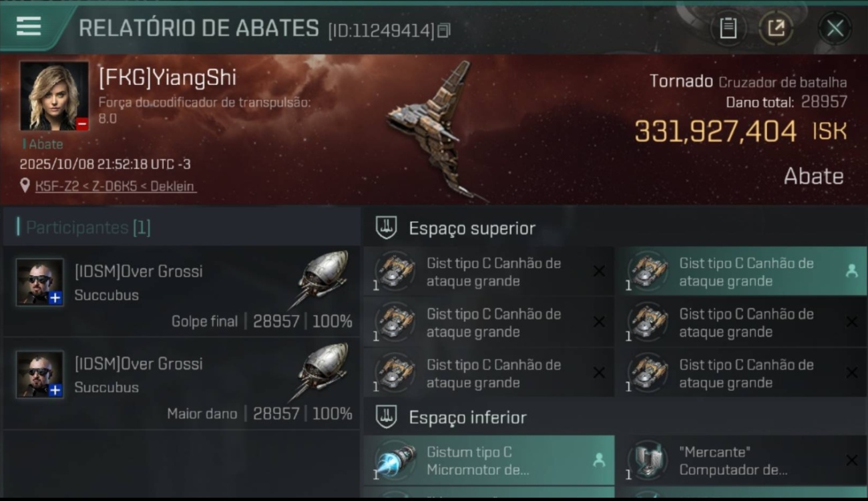
Task: Select Gistum tipo C Micromotor module
Action: [x=489, y=460]
